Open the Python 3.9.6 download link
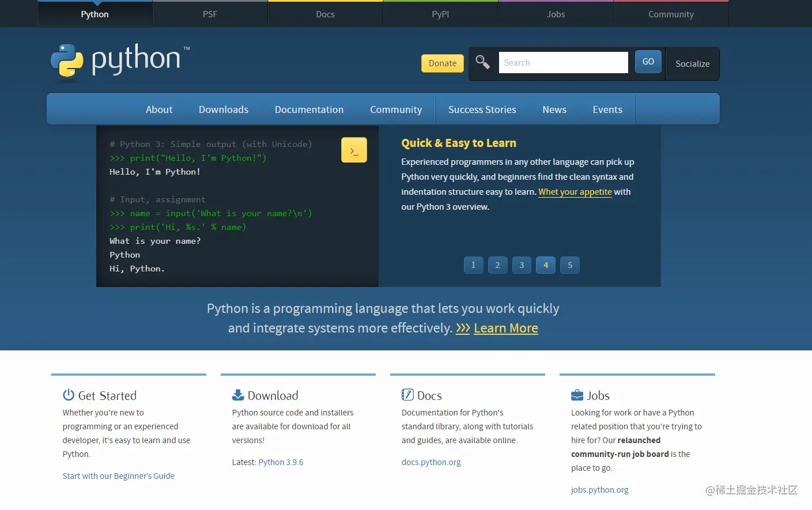 coord(281,462)
